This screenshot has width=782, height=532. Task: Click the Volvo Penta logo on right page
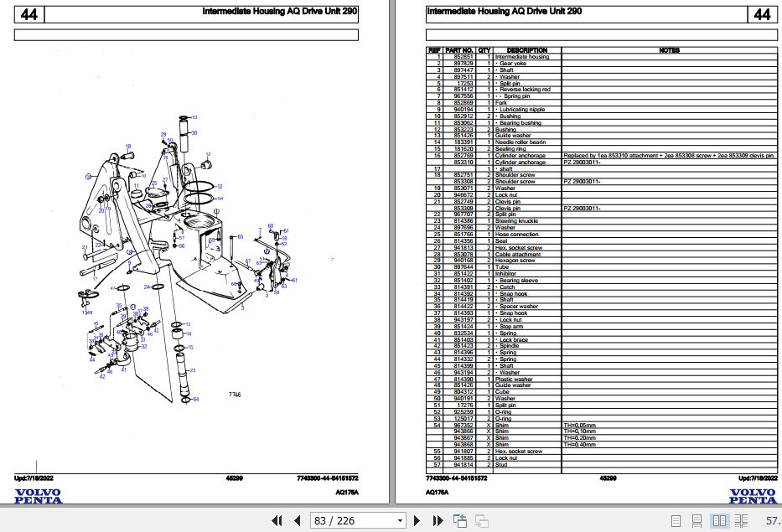[x=753, y=497]
